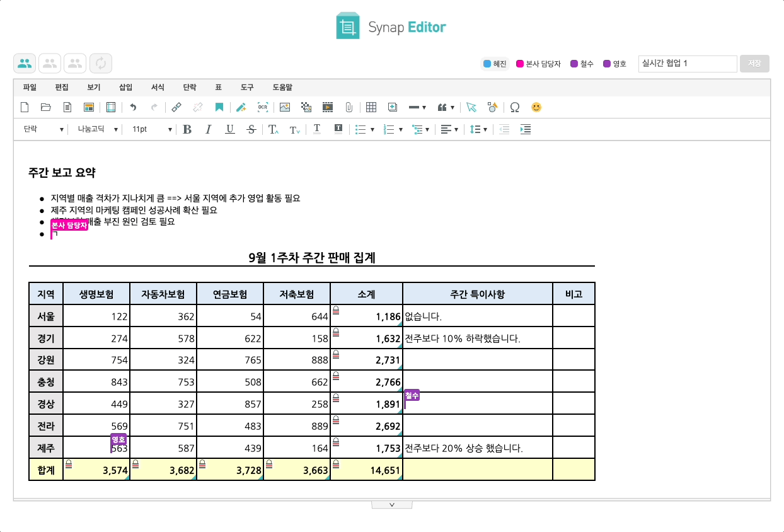Viewport: 784px width, 532px height.
Task: Open the special character Ω tool
Action: (x=515, y=107)
